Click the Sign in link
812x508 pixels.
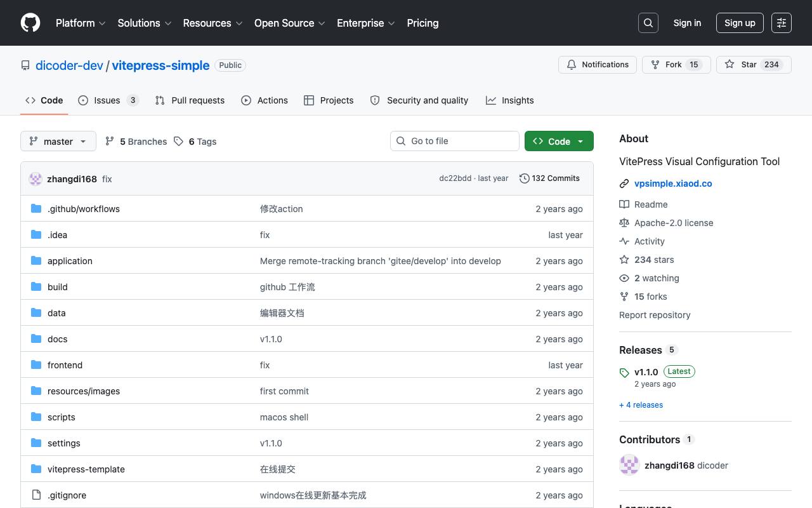(x=687, y=23)
